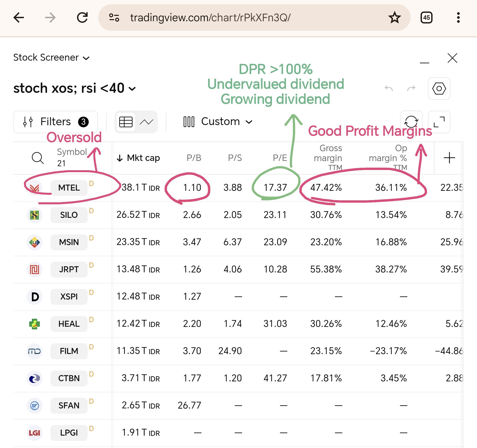Open the XSPI symbol
Screen dimensions: 477x448
tap(69, 297)
